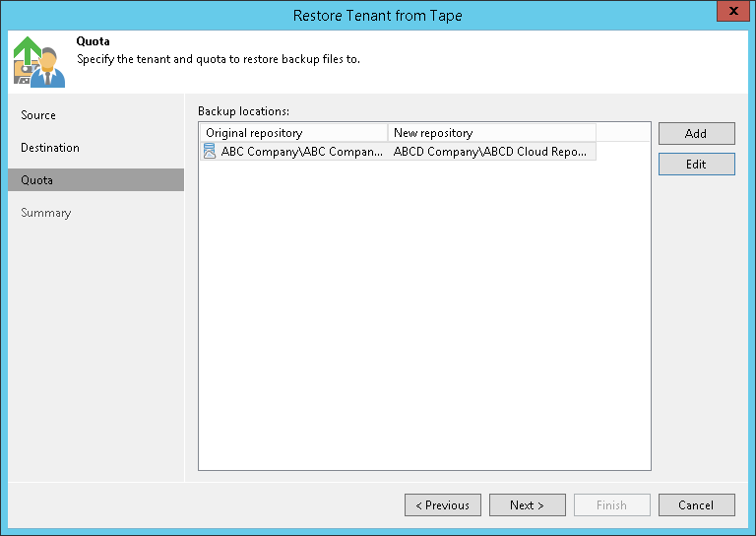
Task: Go to the Source wizard step
Action: coord(39,115)
